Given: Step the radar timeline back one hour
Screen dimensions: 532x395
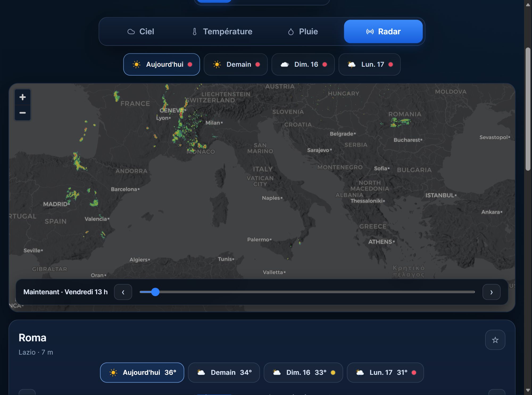Looking at the screenshot, I should point(123,292).
